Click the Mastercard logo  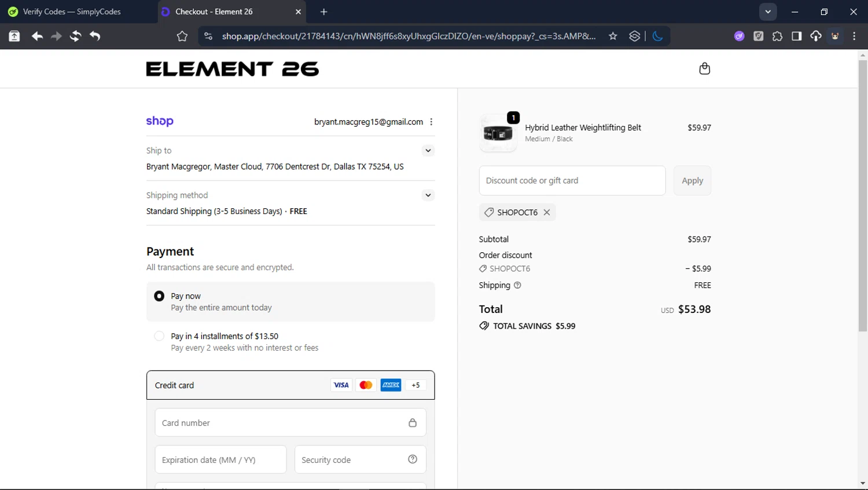point(366,385)
